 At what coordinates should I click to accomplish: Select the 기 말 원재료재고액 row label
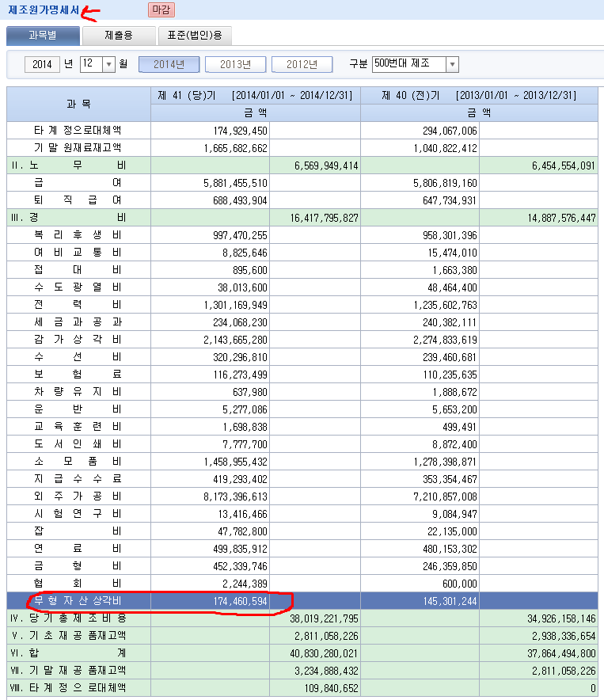78,148
